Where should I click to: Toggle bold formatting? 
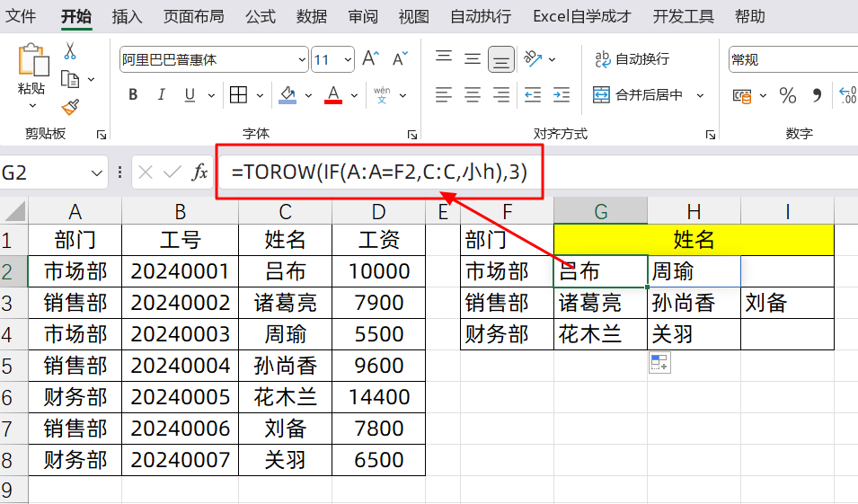133,95
